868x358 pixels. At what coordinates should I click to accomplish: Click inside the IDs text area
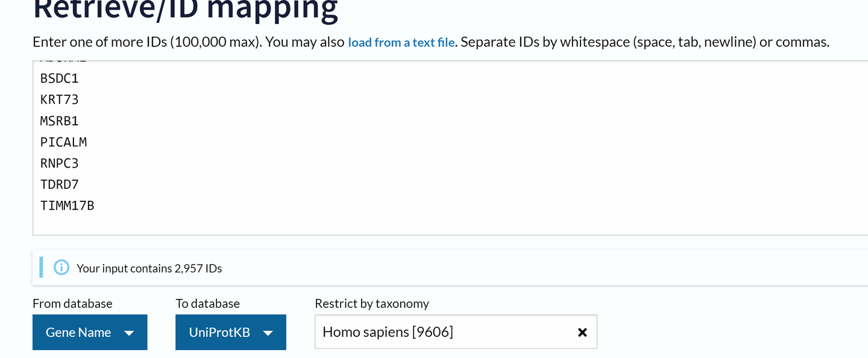click(450, 148)
